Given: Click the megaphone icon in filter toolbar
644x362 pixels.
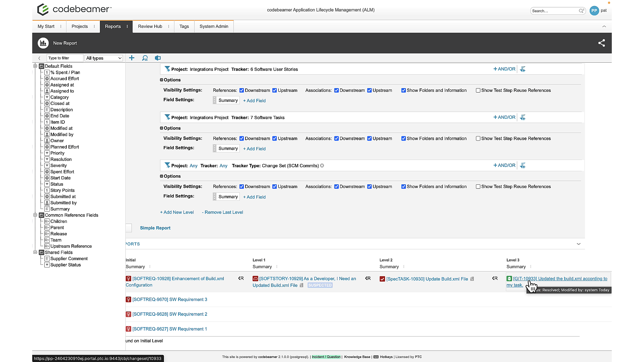Looking at the screenshot, I should point(158,58).
